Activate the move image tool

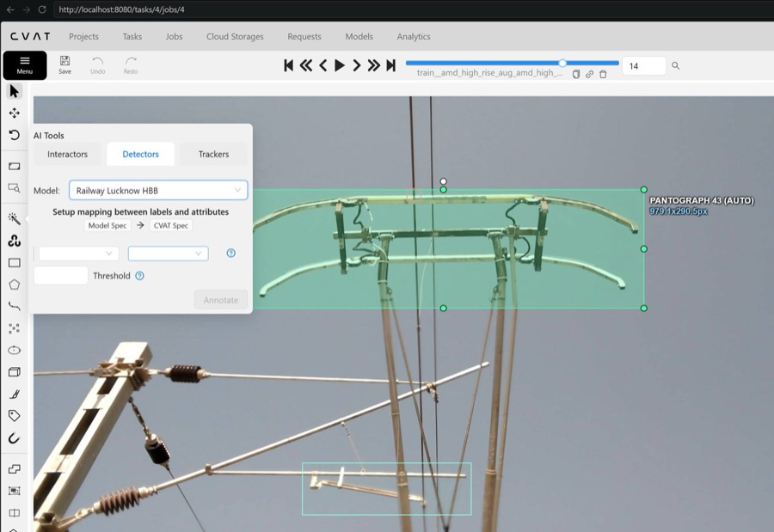(x=15, y=113)
